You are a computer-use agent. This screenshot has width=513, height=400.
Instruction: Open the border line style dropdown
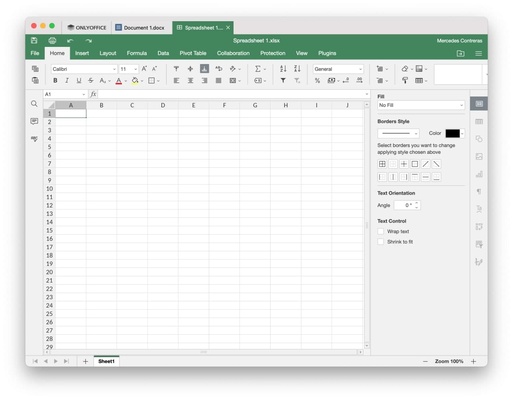(398, 133)
